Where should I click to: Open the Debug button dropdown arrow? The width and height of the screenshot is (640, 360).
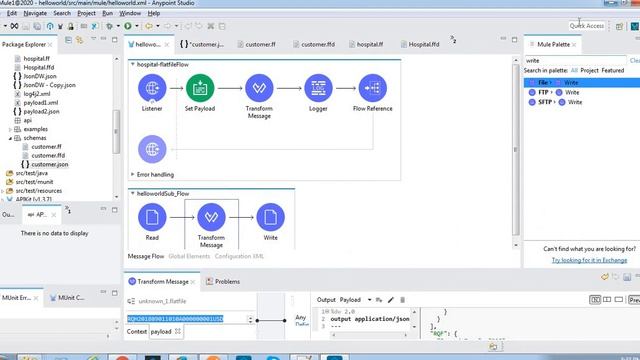118,26
